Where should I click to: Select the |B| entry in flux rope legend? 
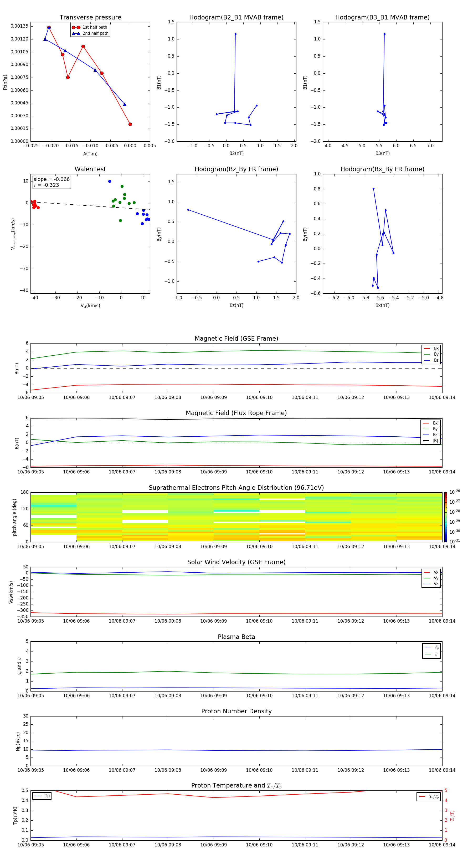tap(431, 441)
